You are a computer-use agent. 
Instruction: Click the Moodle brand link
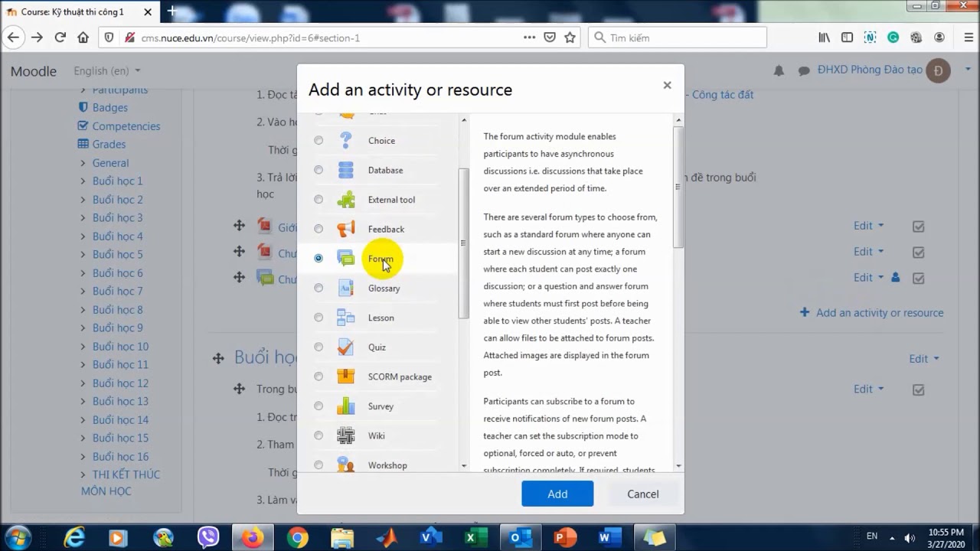click(x=34, y=71)
